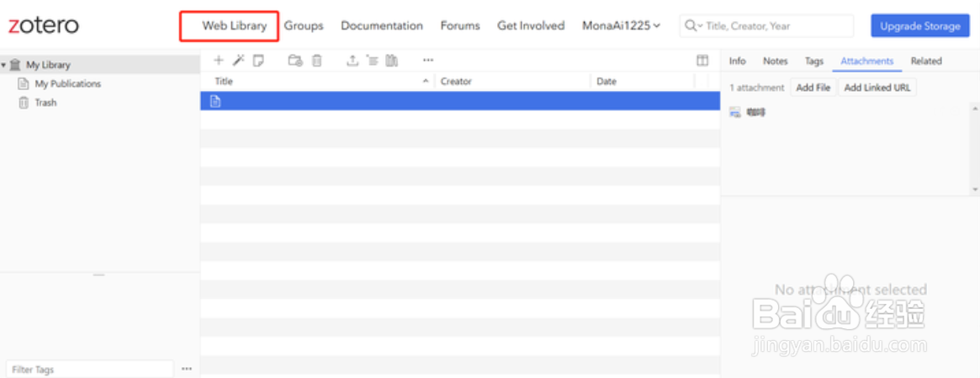Click the My Publications document icon
Viewport: 980px width, 378px height.
23,84
